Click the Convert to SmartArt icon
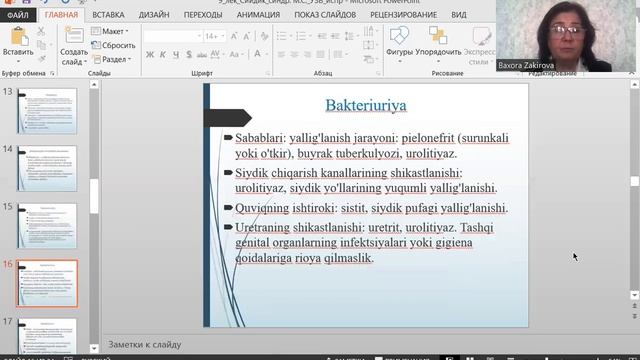Viewport: 640px width, 360px height. [x=369, y=60]
